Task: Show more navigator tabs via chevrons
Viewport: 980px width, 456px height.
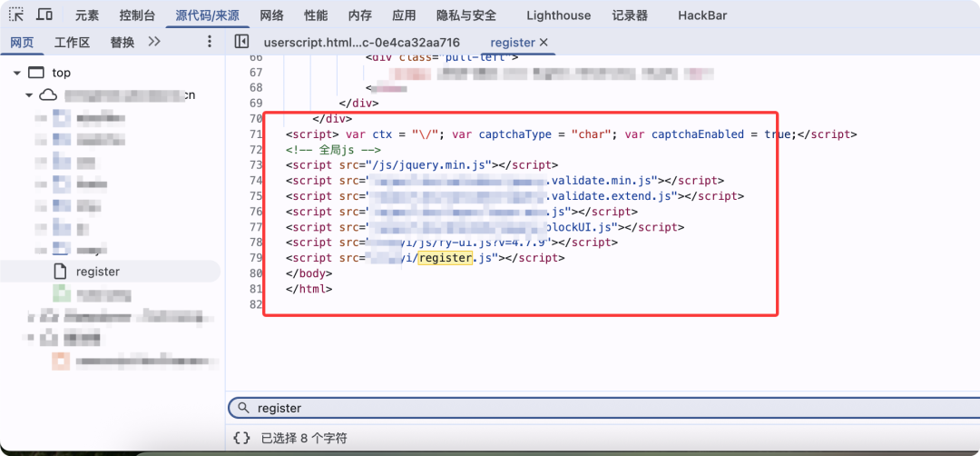Action: (154, 42)
